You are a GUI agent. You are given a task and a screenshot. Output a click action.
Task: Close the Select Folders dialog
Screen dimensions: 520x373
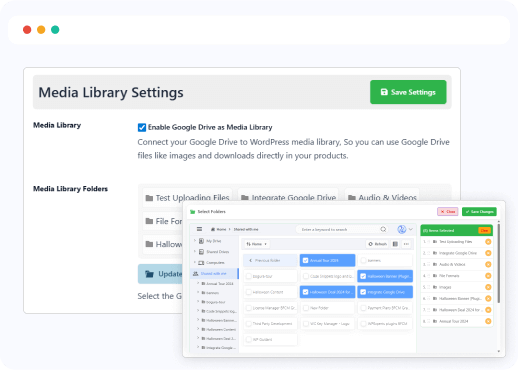coord(449,212)
